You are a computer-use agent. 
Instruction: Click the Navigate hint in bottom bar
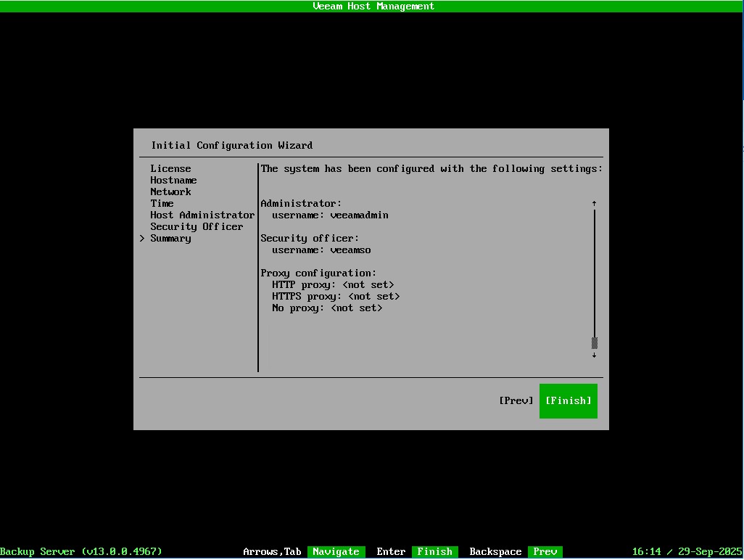coord(335,552)
